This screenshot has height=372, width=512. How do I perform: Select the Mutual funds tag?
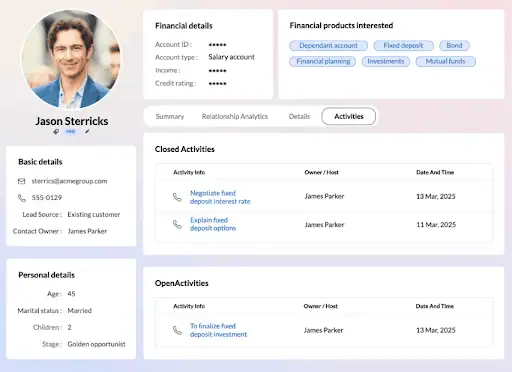446,61
